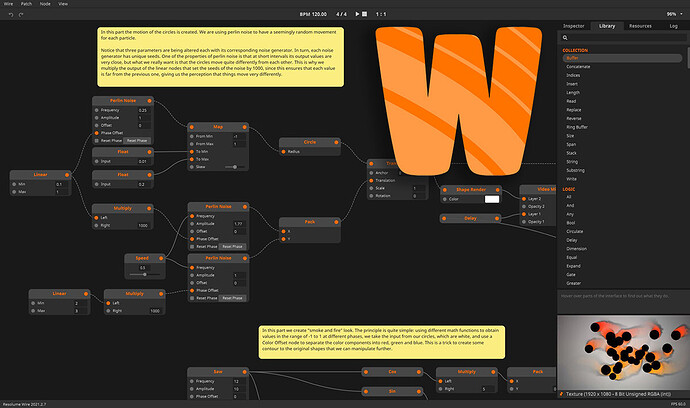Screen dimensions: 690x408
Task: Collapse the COLLECTION library category
Action: click(575, 50)
